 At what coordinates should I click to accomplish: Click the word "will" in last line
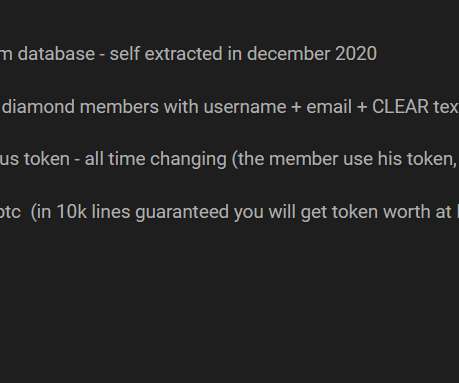coord(283,212)
